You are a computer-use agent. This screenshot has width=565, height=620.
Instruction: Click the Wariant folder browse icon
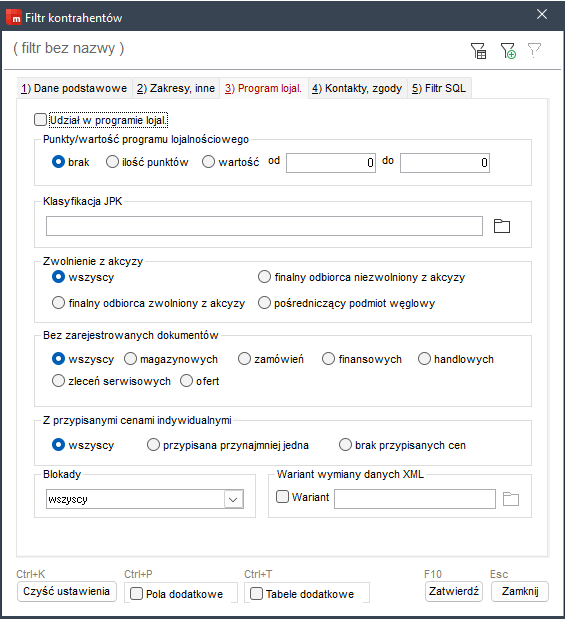511,499
